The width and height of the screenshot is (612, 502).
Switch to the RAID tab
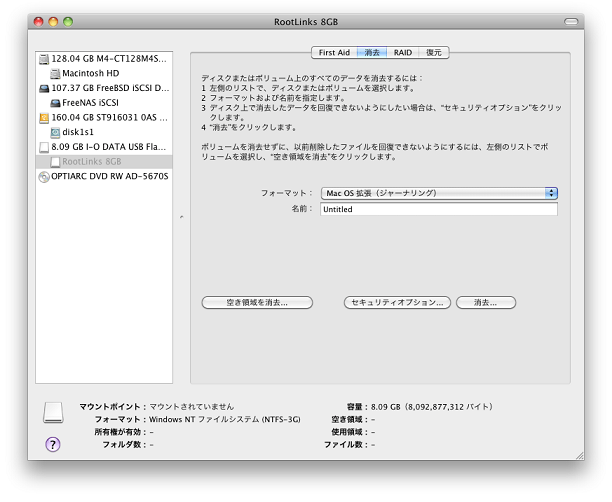[403, 53]
